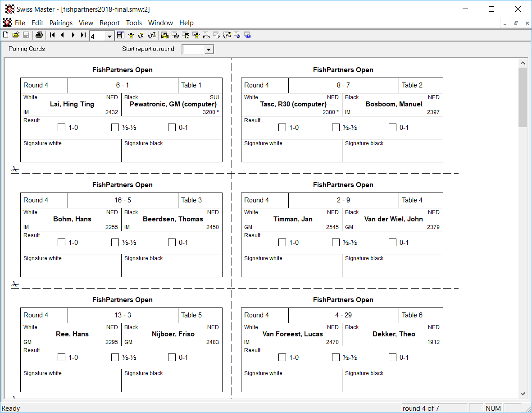Open an existing tournament file

coord(16,35)
